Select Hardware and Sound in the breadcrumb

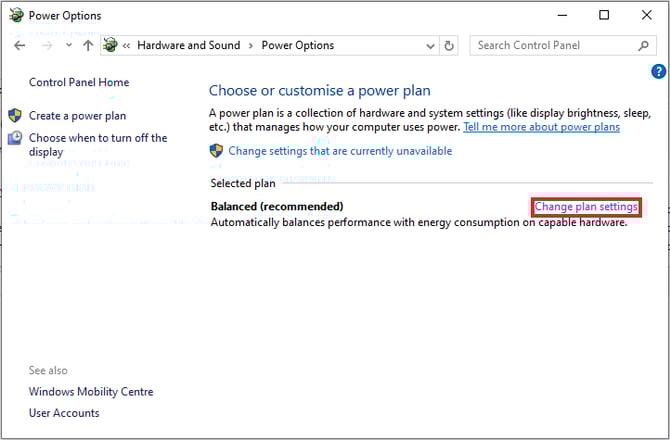tap(188, 46)
